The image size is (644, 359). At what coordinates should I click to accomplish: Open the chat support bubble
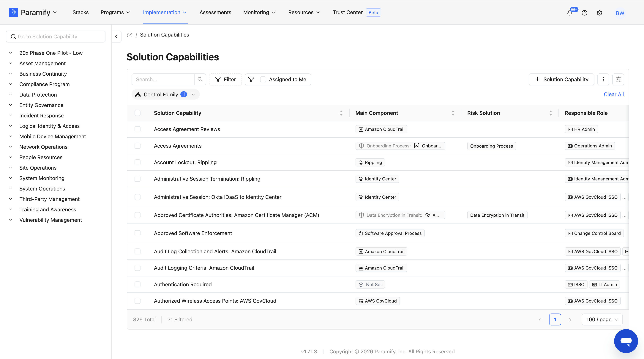626,341
